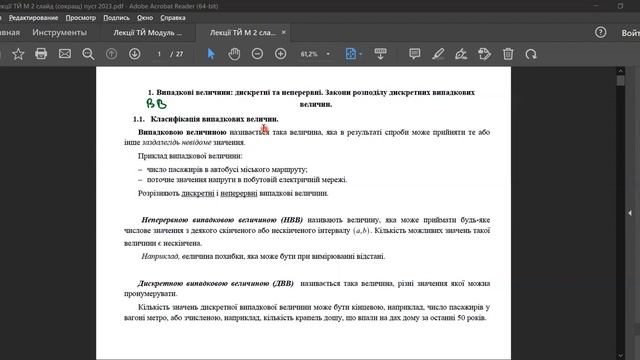The image size is (640, 360).
Task: Click the text Неперервною випадковою величиною (НВВ)
Action: pos(222,220)
